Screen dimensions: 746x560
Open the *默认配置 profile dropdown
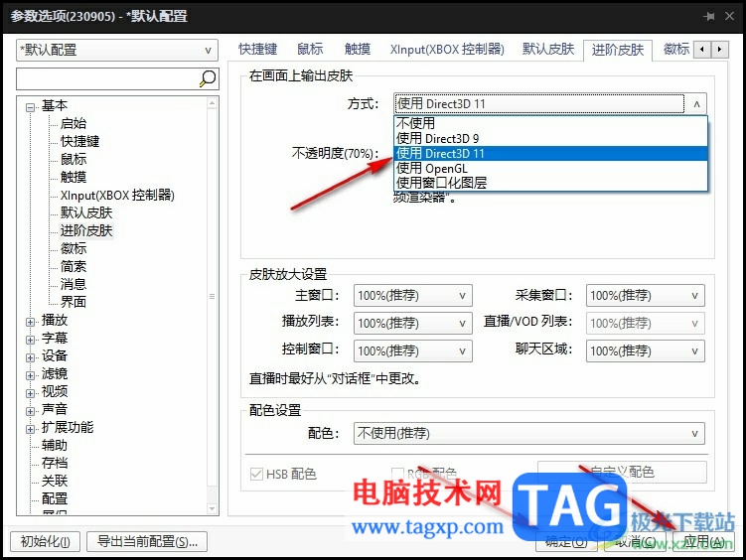pos(117,50)
